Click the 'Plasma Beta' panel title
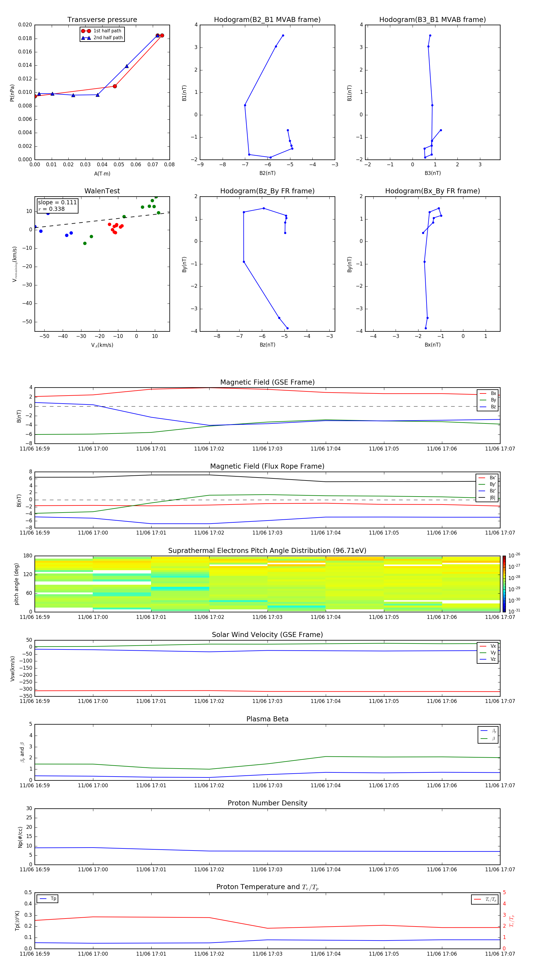This screenshot has width=535, height=980. pyautogui.click(x=267, y=719)
